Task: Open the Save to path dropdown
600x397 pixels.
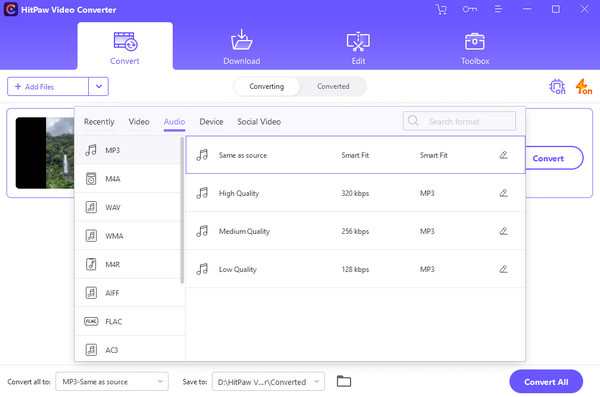Action: click(x=268, y=381)
